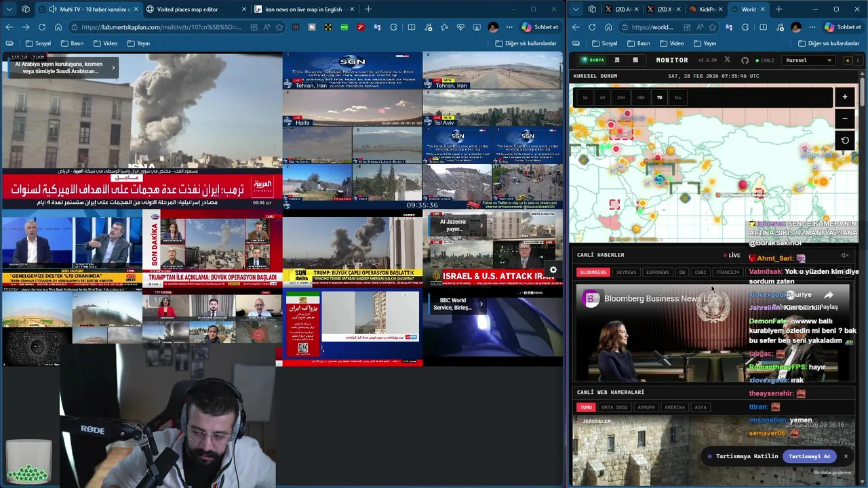Select DW live news channel
Viewport: 868px width, 488px height.
point(682,272)
